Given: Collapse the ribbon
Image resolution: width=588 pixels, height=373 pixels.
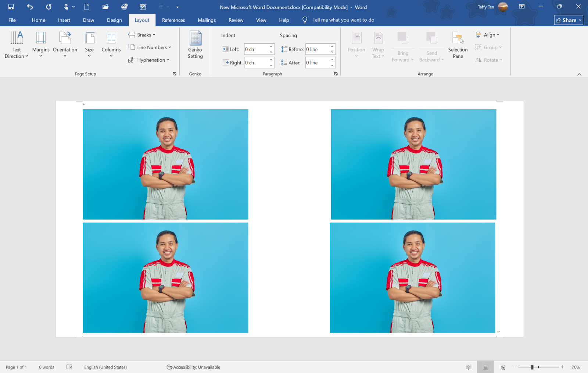Looking at the screenshot, I should click(x=579, y=74).
